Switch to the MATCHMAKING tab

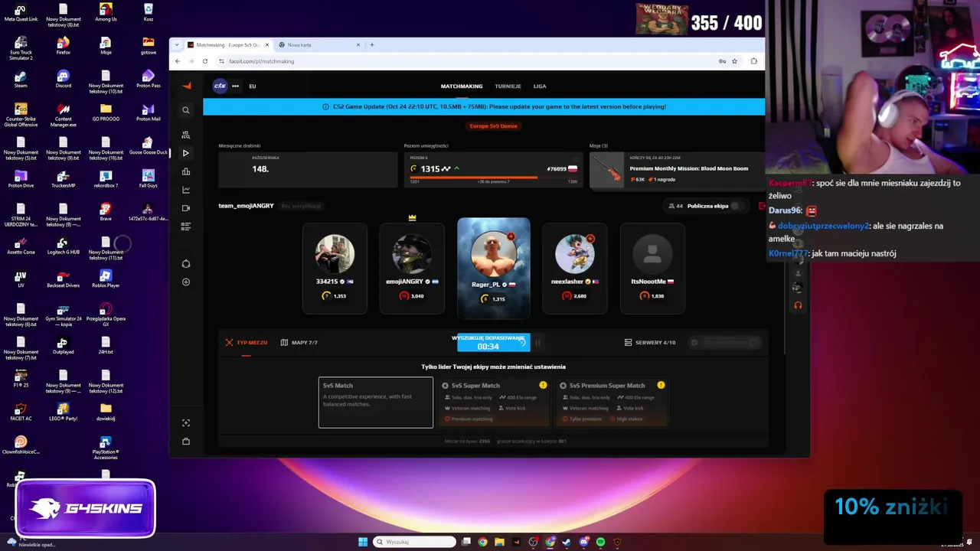[x=462, y=86]
